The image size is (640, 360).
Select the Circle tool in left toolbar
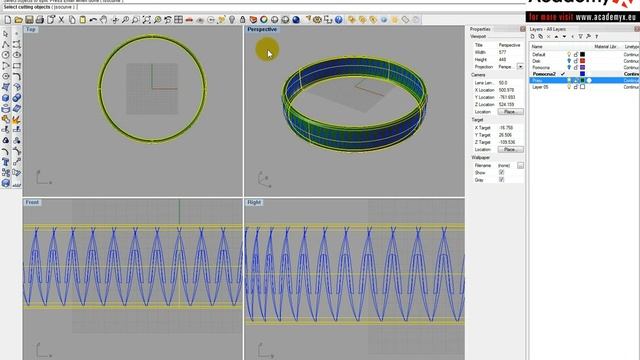[6, 55]
